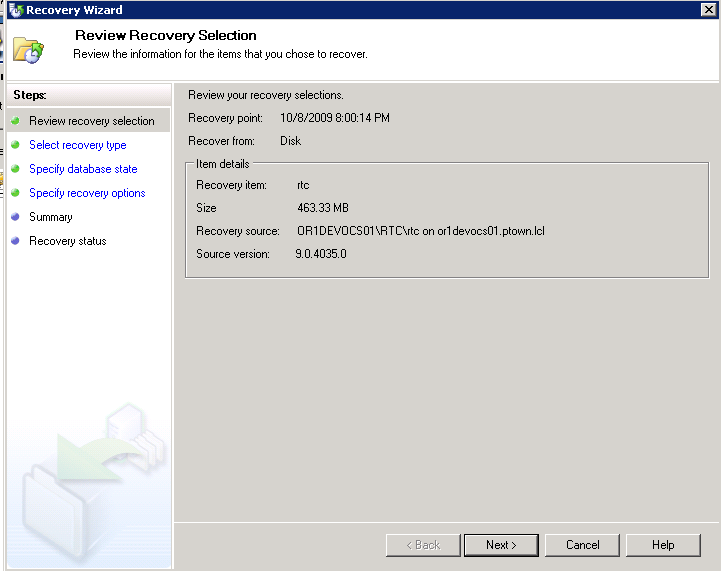The height and width of the screenshot is (571, 721).
Task: Cancel the Recovery Wizard
Action: tap(582, 545)
